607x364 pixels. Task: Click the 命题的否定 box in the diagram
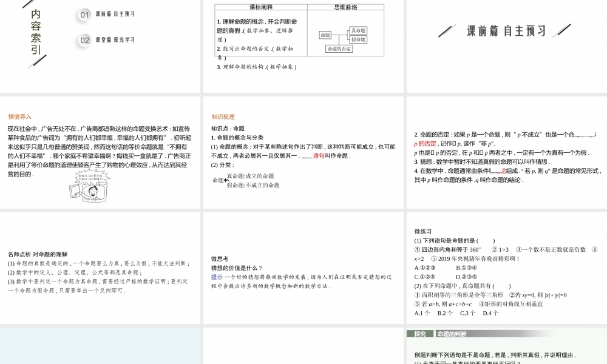click(x=339, y=49)
